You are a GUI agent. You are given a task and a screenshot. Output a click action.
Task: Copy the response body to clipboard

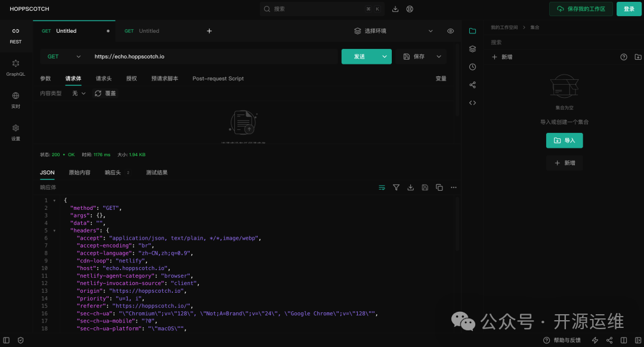click(439, 187)
